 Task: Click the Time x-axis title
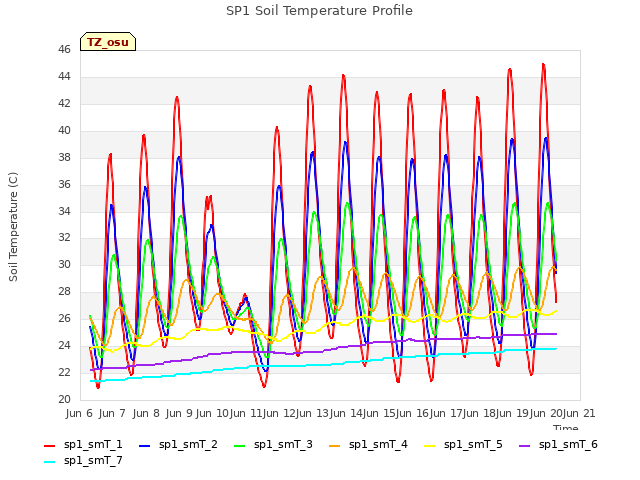tap(565, 427)
